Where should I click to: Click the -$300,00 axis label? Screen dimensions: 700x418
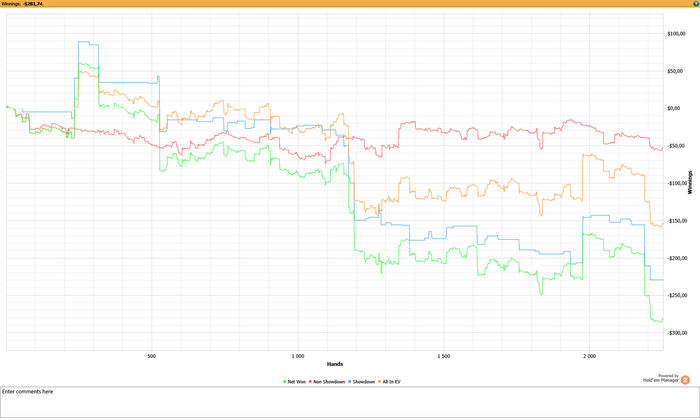click(x=677, y=333)
